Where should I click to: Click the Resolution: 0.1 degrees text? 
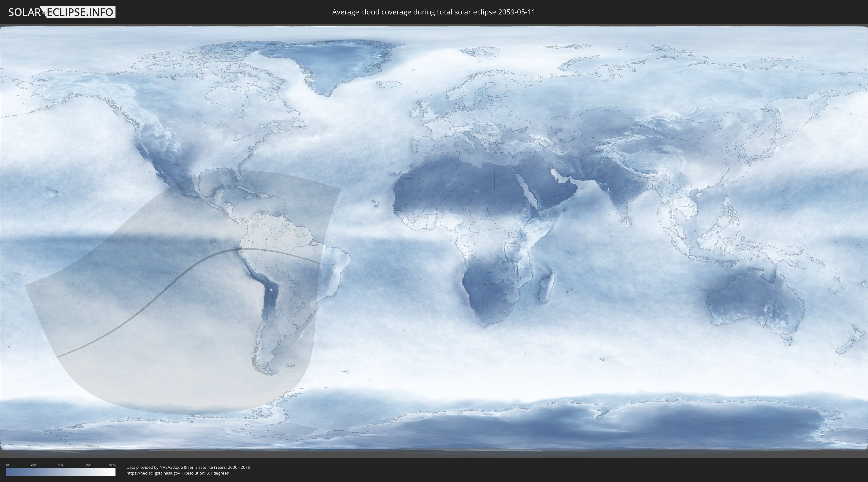click(x=206, y=473)
